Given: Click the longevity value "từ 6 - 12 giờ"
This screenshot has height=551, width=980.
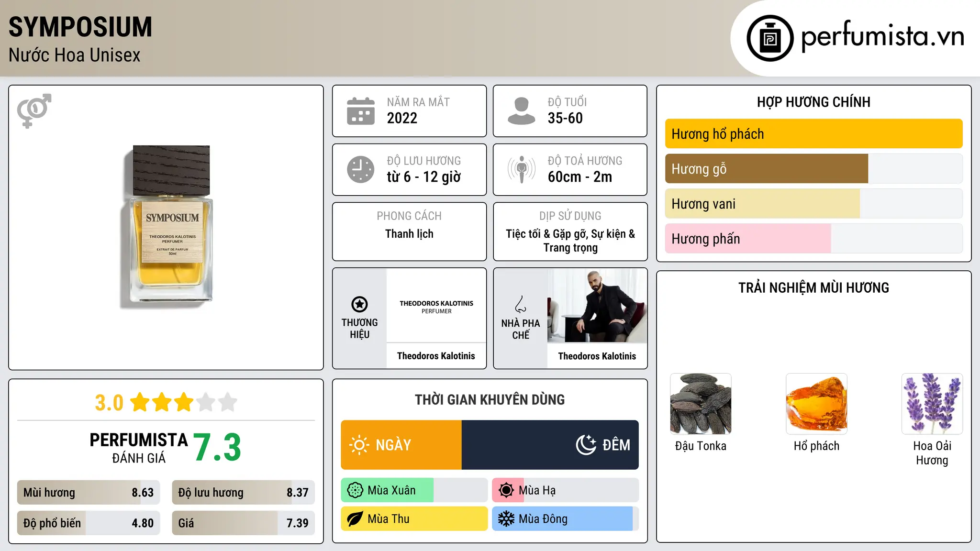Looking at the screenshot, I should (423, 177).
